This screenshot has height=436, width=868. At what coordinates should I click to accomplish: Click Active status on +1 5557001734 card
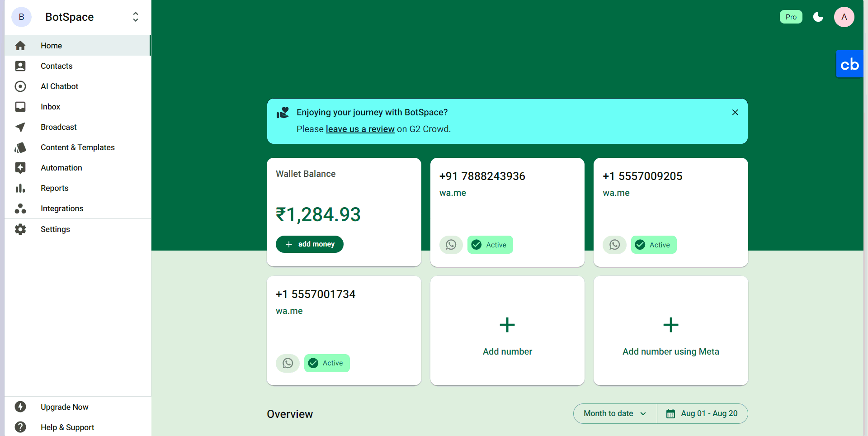click(x=327, y=363)
